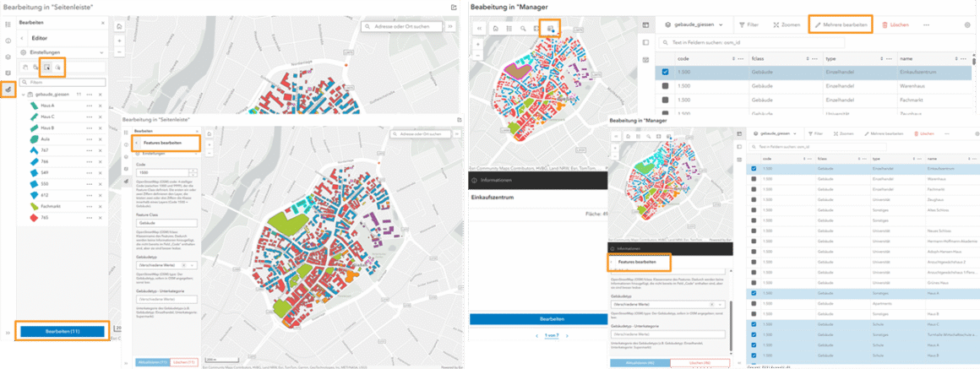
Task: Collapse the search bar with the double-arrow button
Action: click(x=451, y=27)
